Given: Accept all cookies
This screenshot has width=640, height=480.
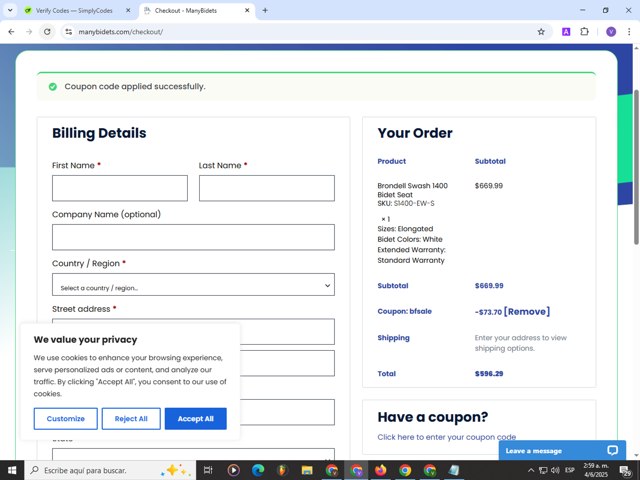Looking at the screenshot, I should [196, 419].
